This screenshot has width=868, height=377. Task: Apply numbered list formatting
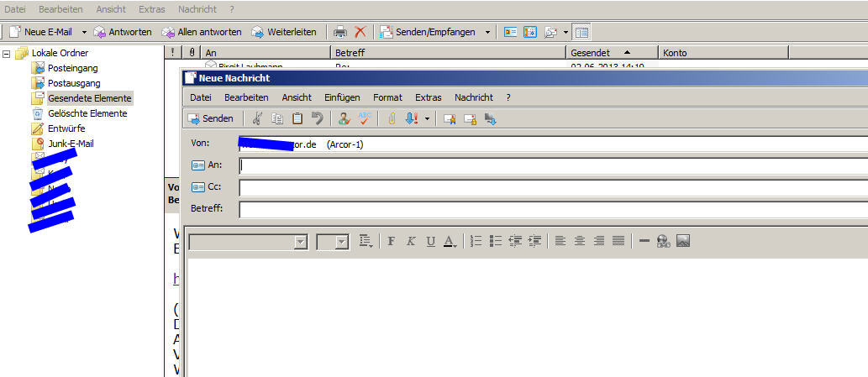[x=476, y=241]
